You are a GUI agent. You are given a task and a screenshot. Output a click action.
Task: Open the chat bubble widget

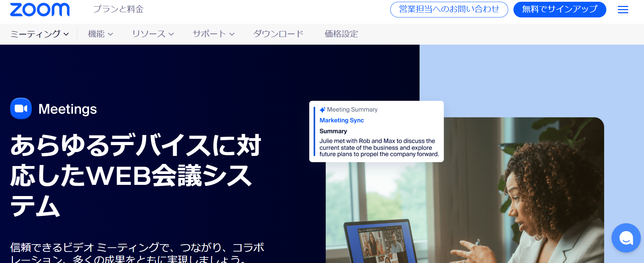(626, 238)
